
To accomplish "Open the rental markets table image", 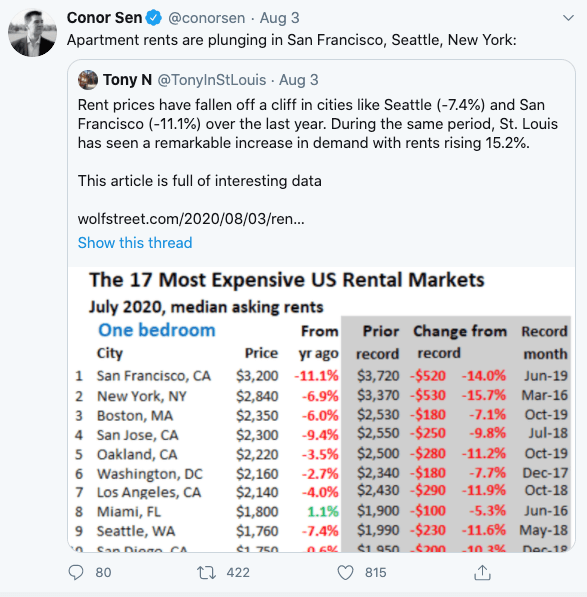I will (x=321, y=409).
